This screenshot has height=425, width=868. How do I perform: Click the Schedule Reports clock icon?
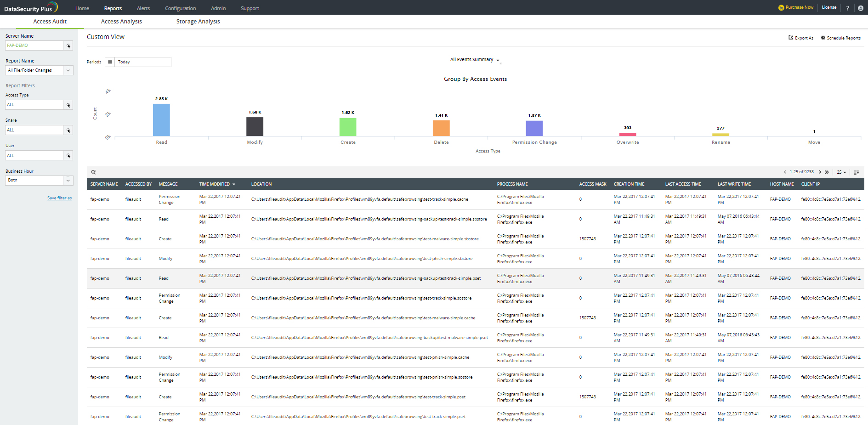point(823,38)
